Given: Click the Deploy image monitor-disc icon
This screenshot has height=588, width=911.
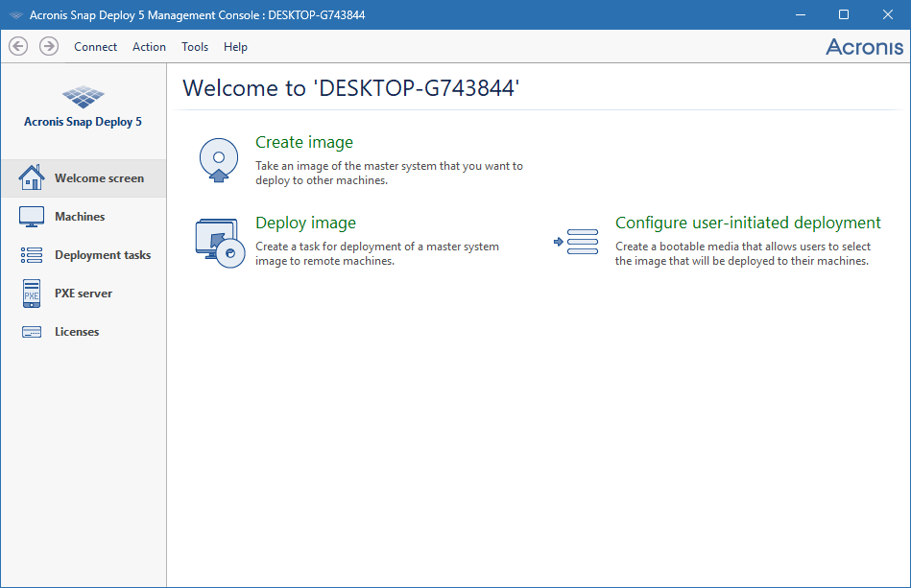Looking at the screenshot, I should click(220, 244).
